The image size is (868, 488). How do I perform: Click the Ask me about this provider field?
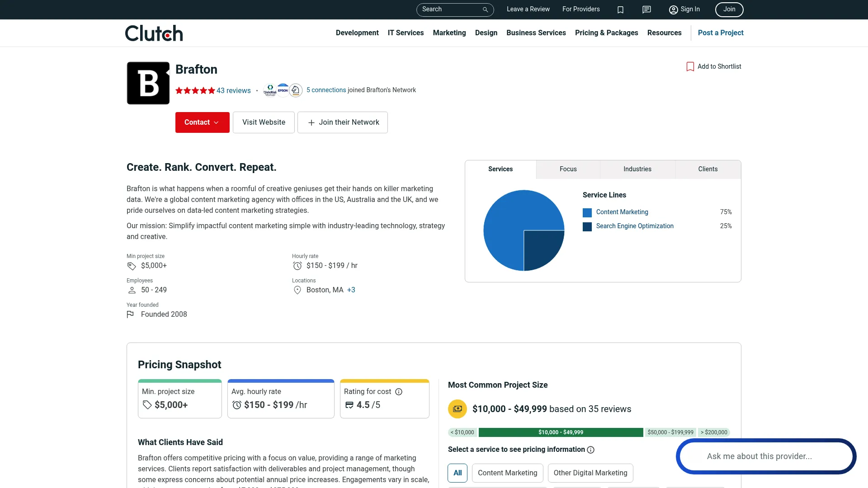pos(765,456)
